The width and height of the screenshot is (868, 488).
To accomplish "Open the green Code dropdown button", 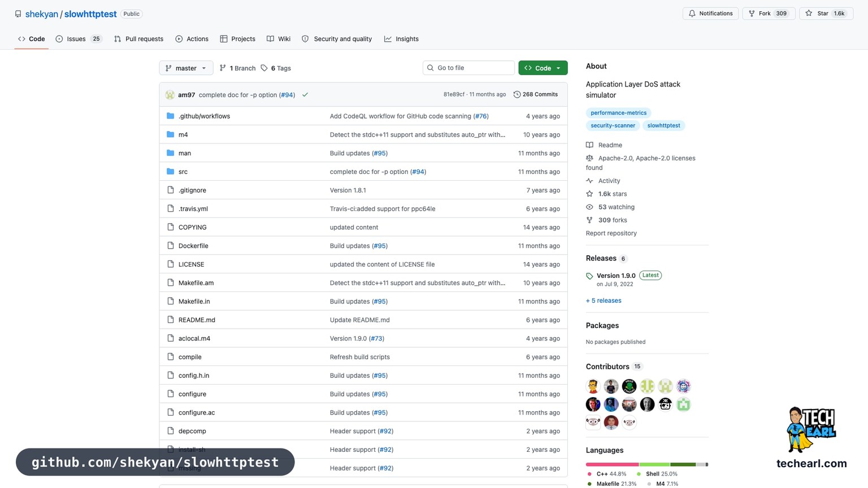I will 542,68.
